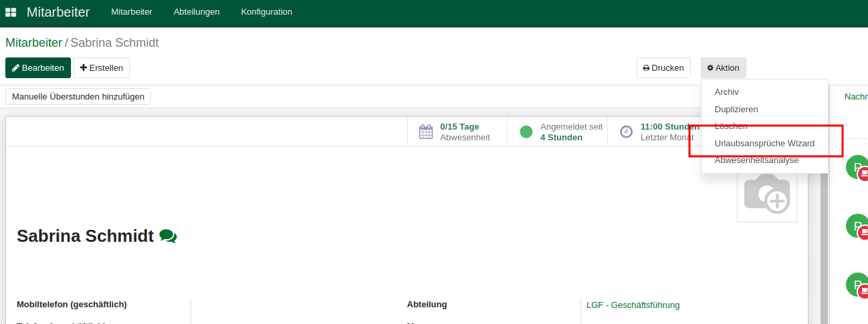Click the lowest green avatar in chatter

pyautogui.click(x=856, y=285)
